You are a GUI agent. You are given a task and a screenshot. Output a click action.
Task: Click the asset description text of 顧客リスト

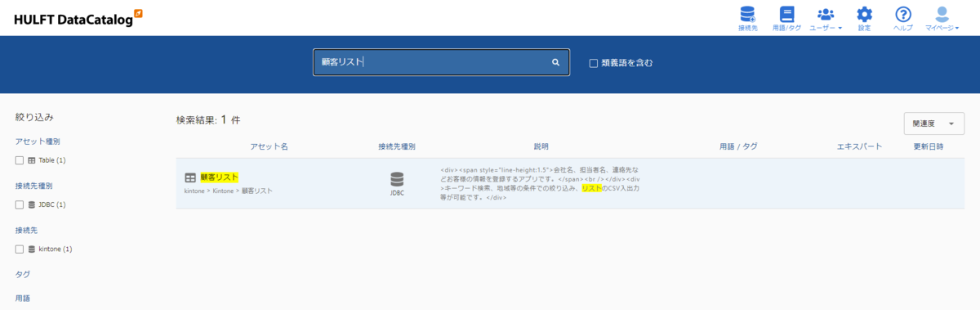[x=540, y=183]
